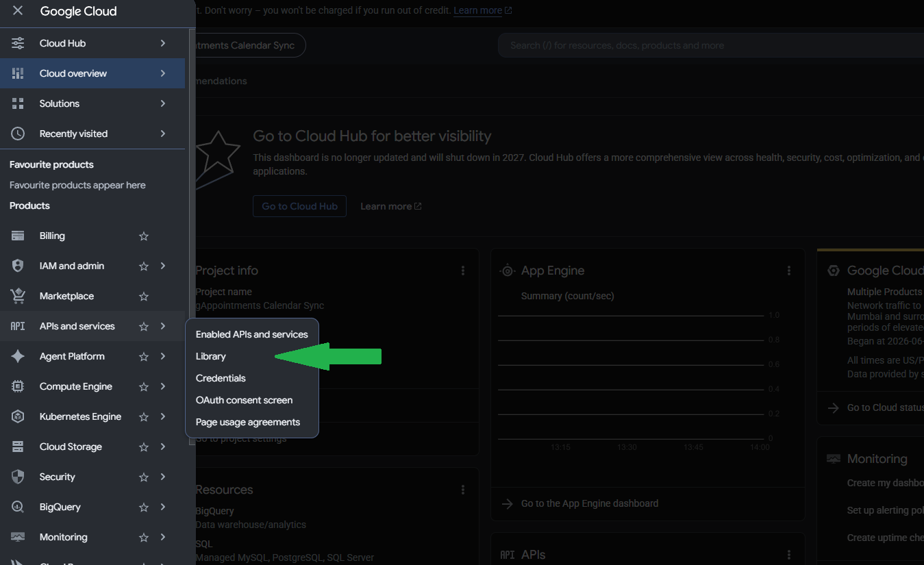Open the Resources card options menu
Viewport: 924px width, 565px height.
[x=463, y=490]
